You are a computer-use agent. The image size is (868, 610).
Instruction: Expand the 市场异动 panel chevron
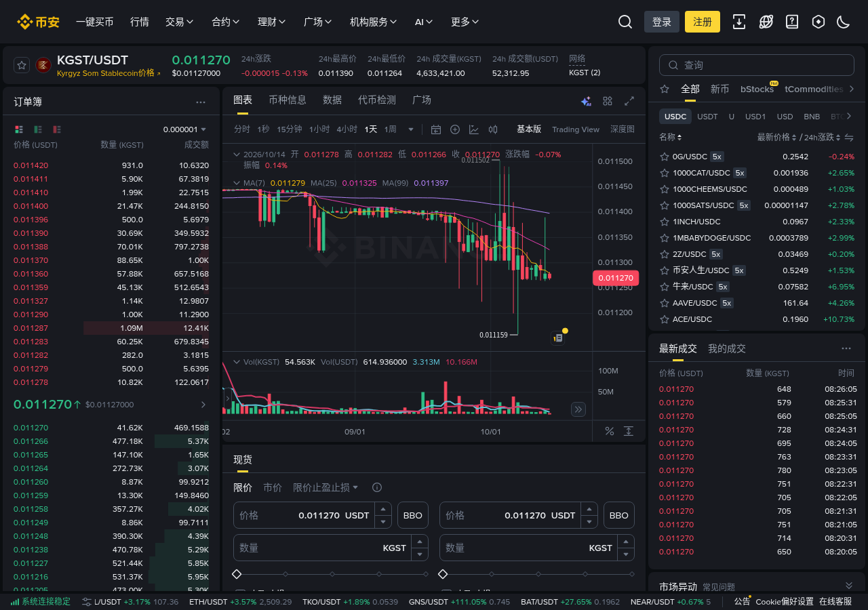(848, 586)
